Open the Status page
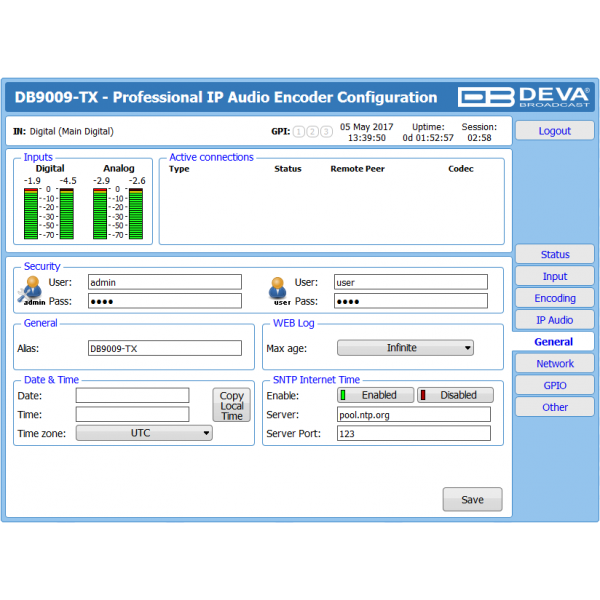The height and width of the screenshot is (600, 600). coord(555,254)
